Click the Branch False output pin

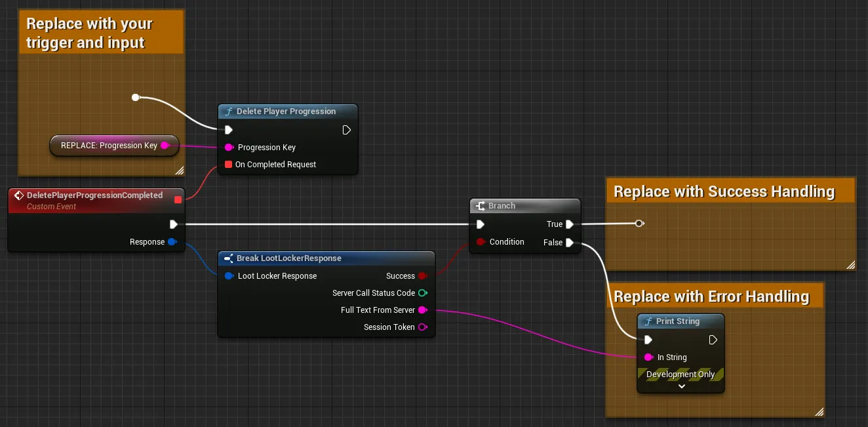(570, 243)
